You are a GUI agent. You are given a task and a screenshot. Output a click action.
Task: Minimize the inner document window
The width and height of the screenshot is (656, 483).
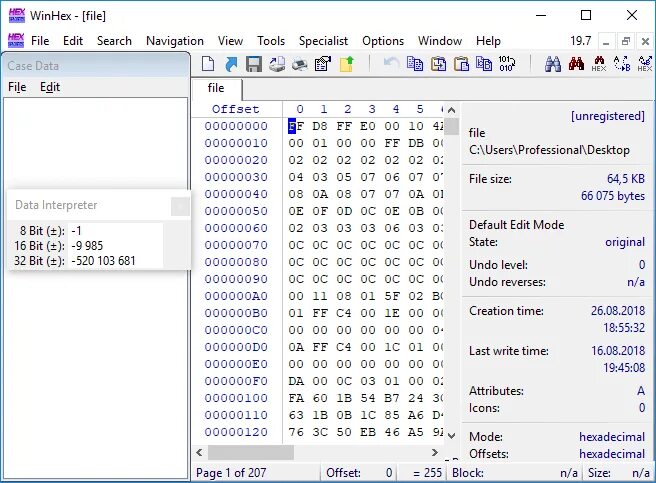tap(606, 41)
